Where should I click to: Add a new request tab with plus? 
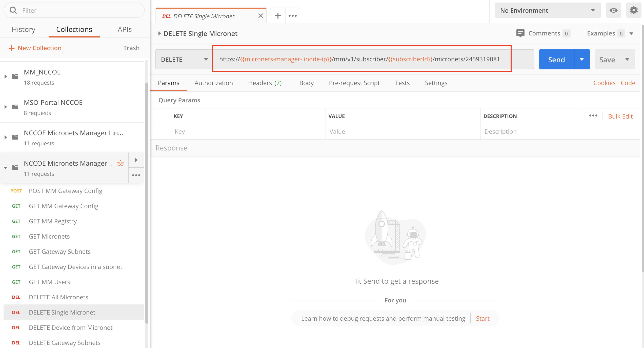tap(278, 16)
